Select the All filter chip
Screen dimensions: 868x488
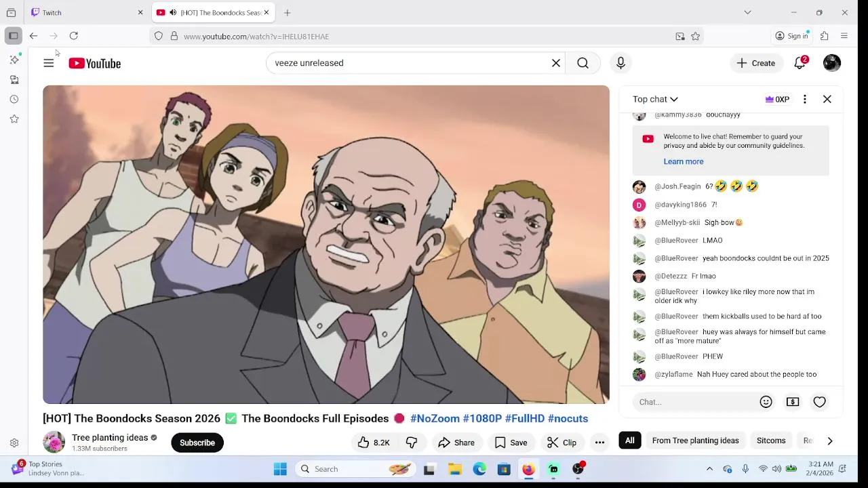pyautogui.click(x=630, y=441)
